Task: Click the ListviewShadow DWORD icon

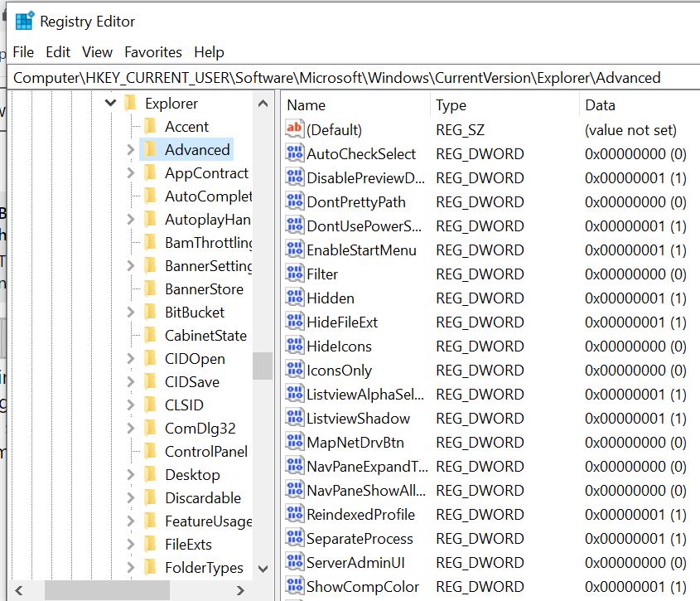Action: coord(295,418)
